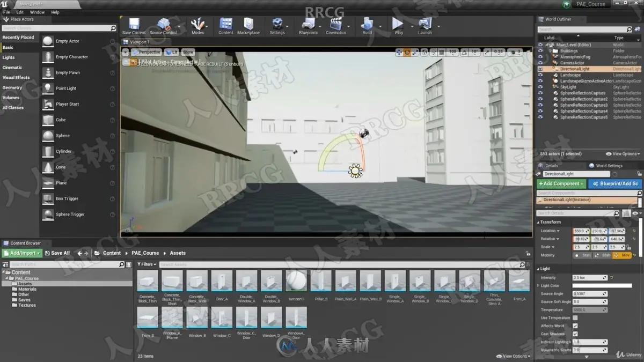Open Content Browser View Options dropdown
Viewport: 644px width, 362px height.
[514, 356]
